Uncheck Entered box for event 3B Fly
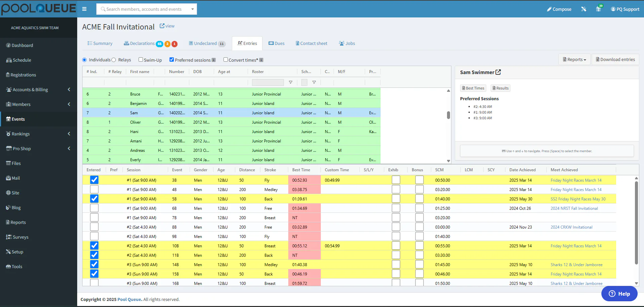The height and width of the screenshot is (307, 644). click(94, 180)
